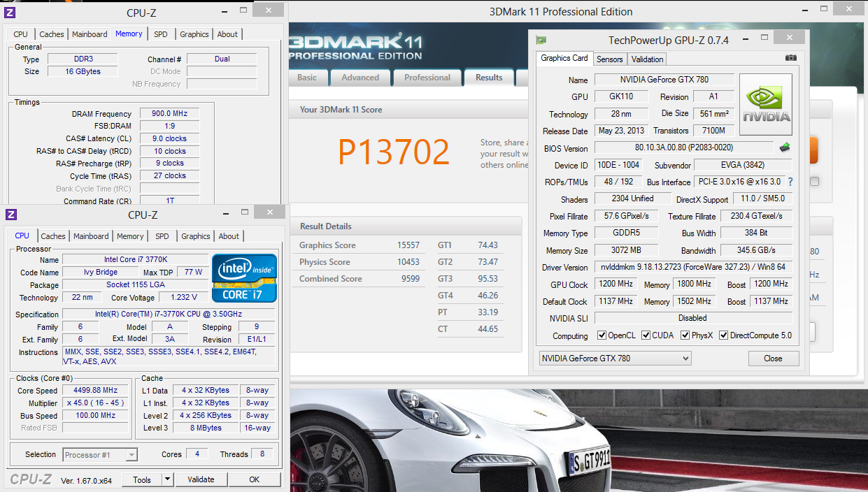868x492 pixels.
Task: Click the Bandwidth value 345.6 GB/s
Action: click(756, 250)
